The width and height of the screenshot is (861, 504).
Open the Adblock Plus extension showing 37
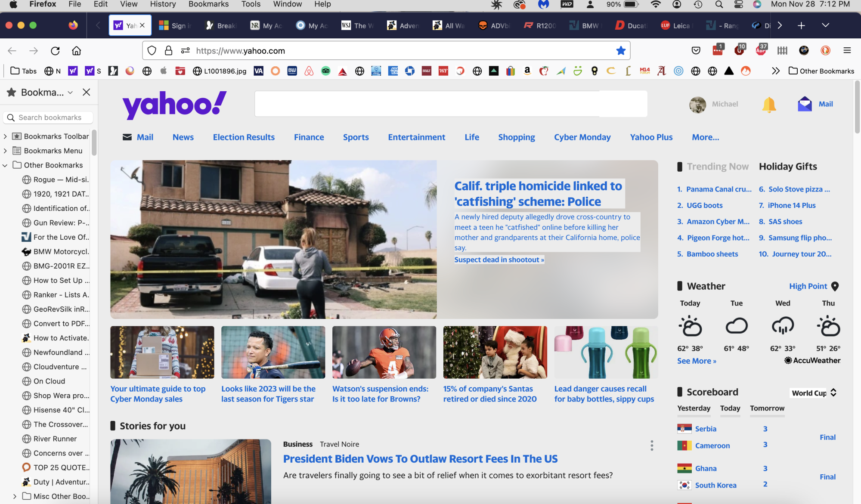tap(761, 50)
